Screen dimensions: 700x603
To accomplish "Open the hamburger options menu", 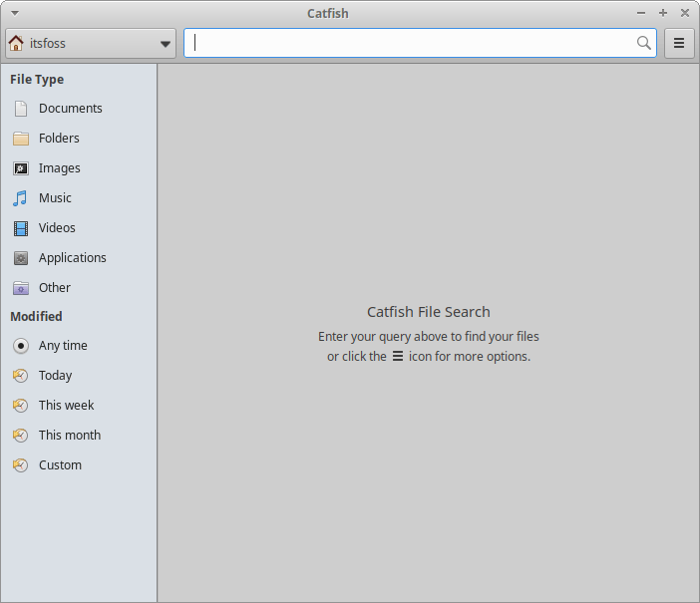I will coord(679,43).
